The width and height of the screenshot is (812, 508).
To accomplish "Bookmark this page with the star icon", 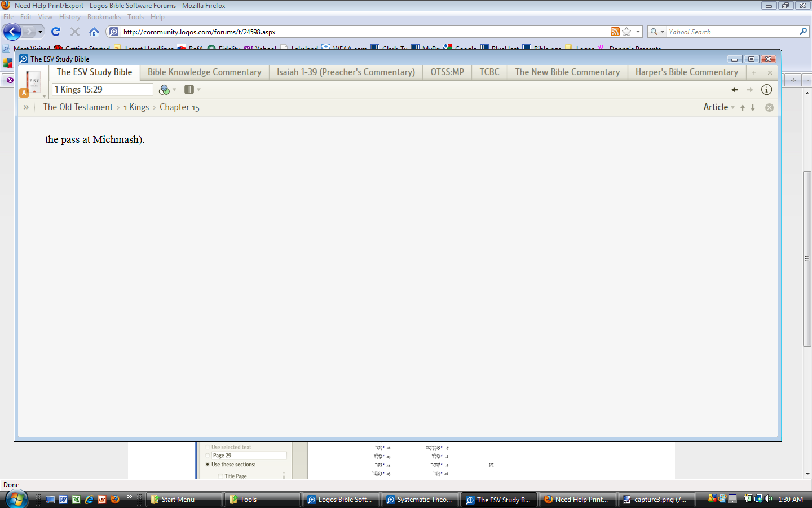I will click(626, 32).
